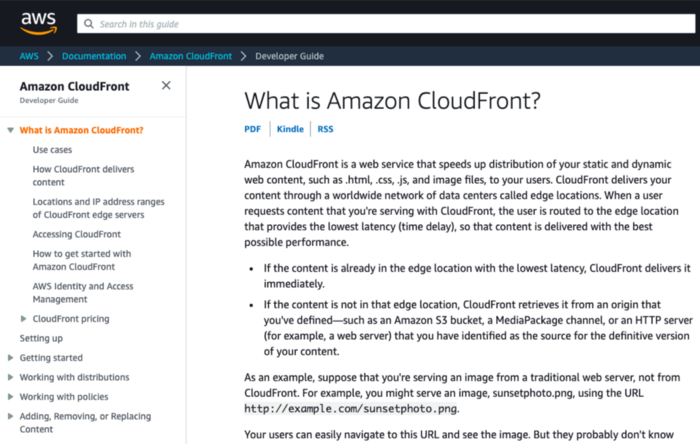The height and width of the screenshot is (444, 700).
Task: Expand Working with distributions arrow
Action: coord(10,377)
